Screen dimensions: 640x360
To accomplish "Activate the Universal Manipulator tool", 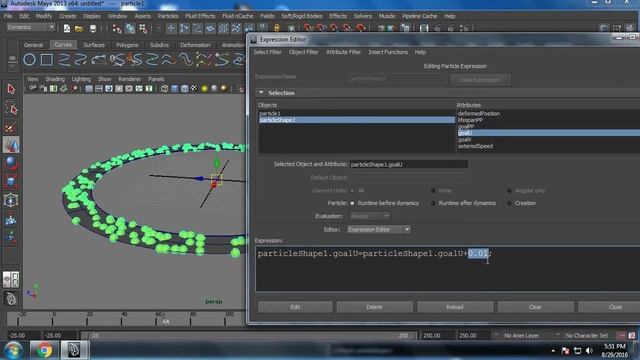I will [11, 200].
